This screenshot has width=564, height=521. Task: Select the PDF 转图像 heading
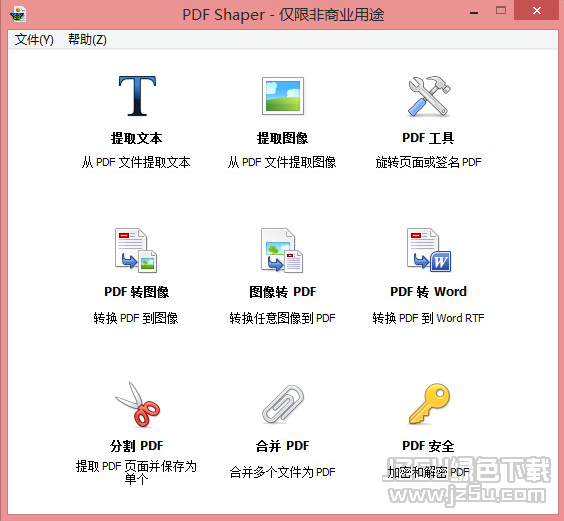136,292
